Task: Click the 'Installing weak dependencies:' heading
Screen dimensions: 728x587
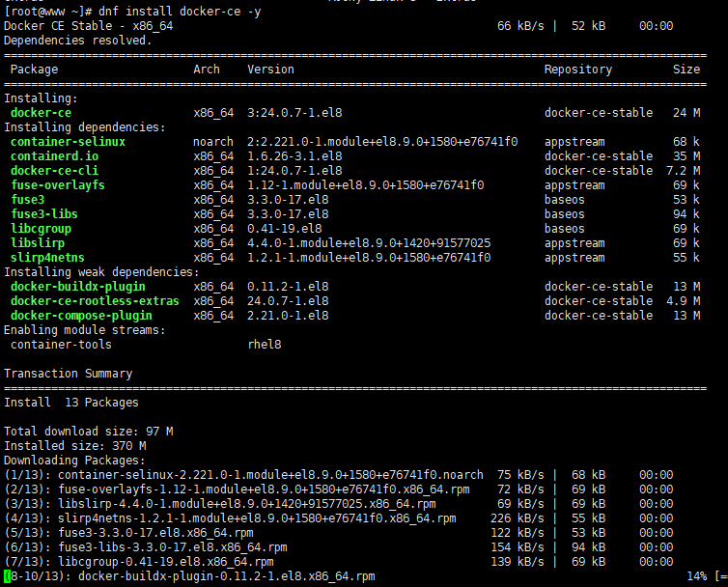Action: point(101,272)
